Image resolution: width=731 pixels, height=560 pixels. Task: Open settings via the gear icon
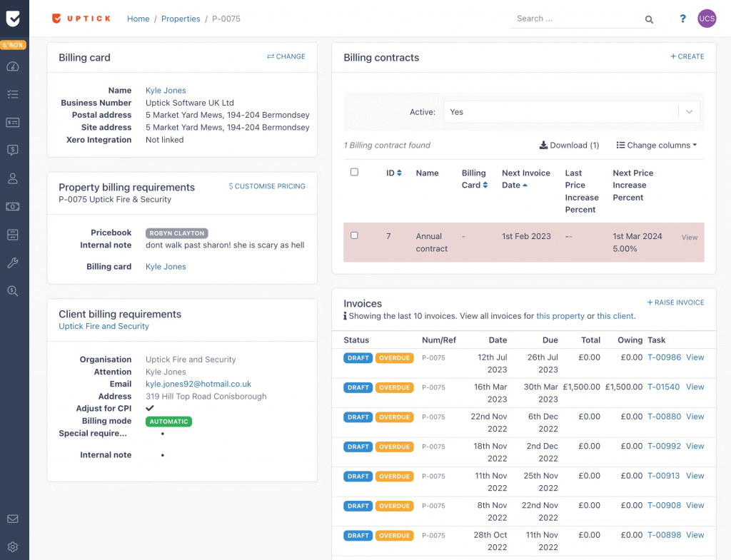[14, 546]
